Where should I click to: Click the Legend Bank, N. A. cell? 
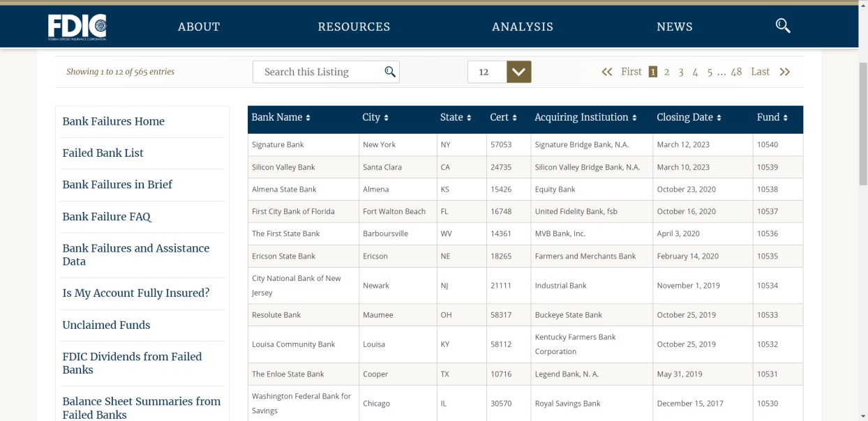click(x=592, y=374)
